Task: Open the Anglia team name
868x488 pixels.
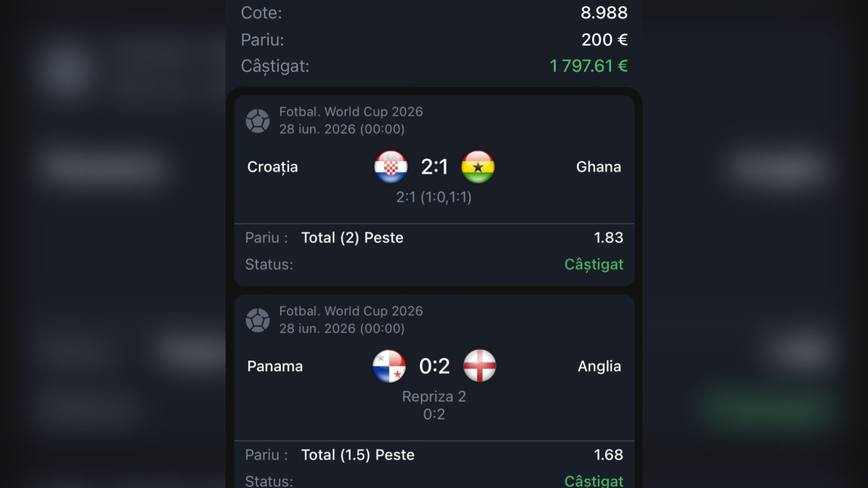Action: 599,366
